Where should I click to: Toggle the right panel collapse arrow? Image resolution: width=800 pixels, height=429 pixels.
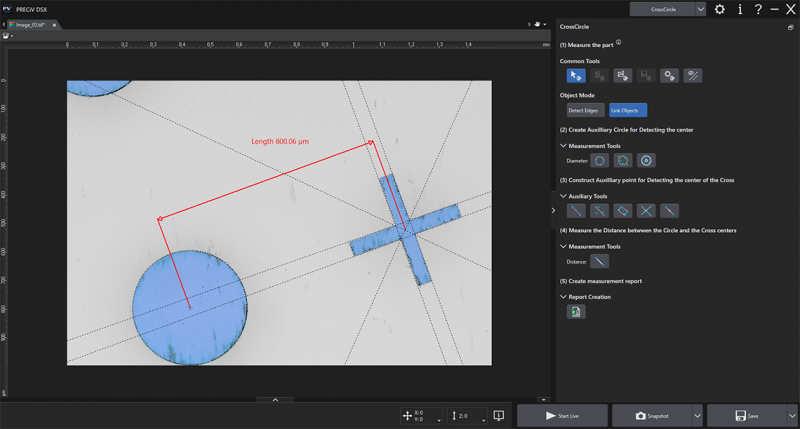coord(553,210)
